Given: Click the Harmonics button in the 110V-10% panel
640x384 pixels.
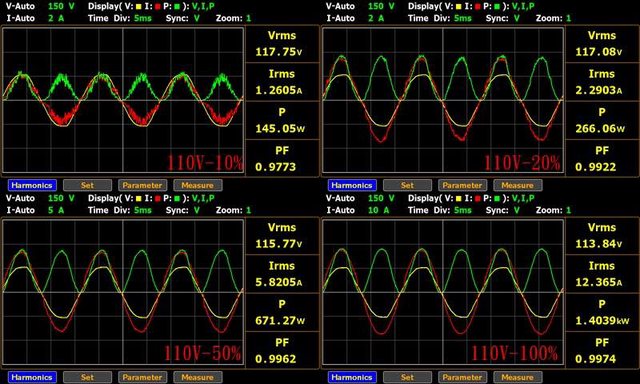Looking at the screenshot, I should point(32,185).
